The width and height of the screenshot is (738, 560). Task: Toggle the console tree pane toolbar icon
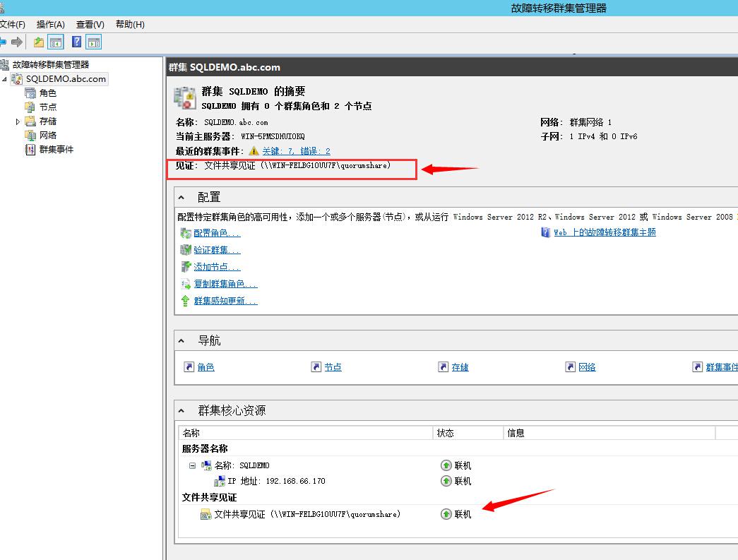click(x=56, y=42)
